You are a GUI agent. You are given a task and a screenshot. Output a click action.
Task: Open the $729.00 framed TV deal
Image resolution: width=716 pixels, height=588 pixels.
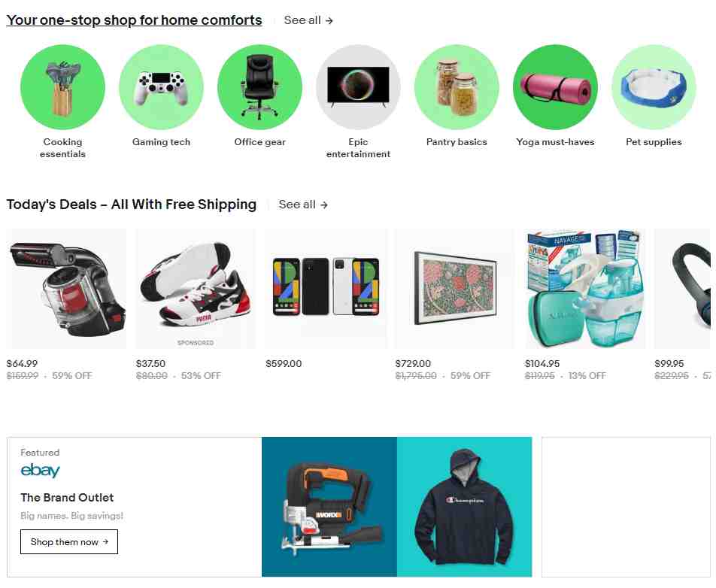tap(455, 289)
